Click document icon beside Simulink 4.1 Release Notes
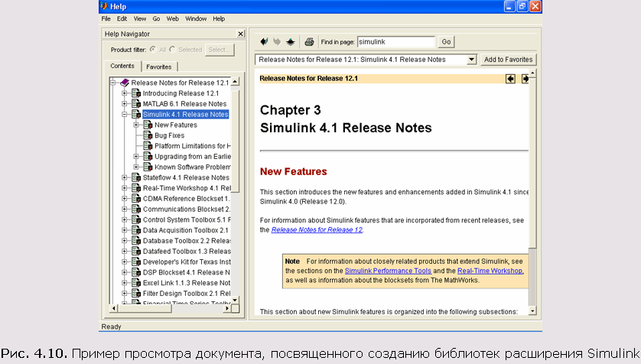641x364 pixels. (x=136, y=115)
